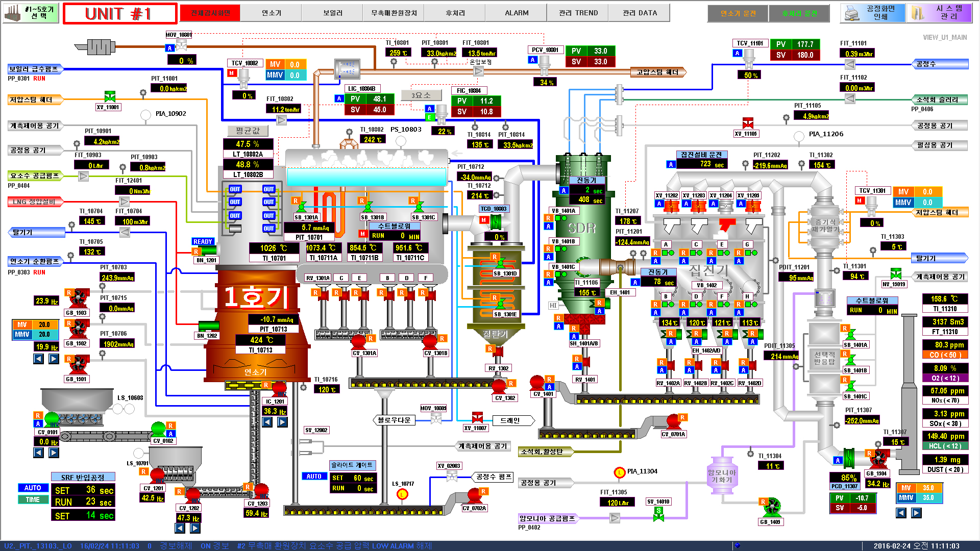The image size is (980, 551).
Task: Toggle the M mode indicator of TCV_10802
Action: [232, 73]
